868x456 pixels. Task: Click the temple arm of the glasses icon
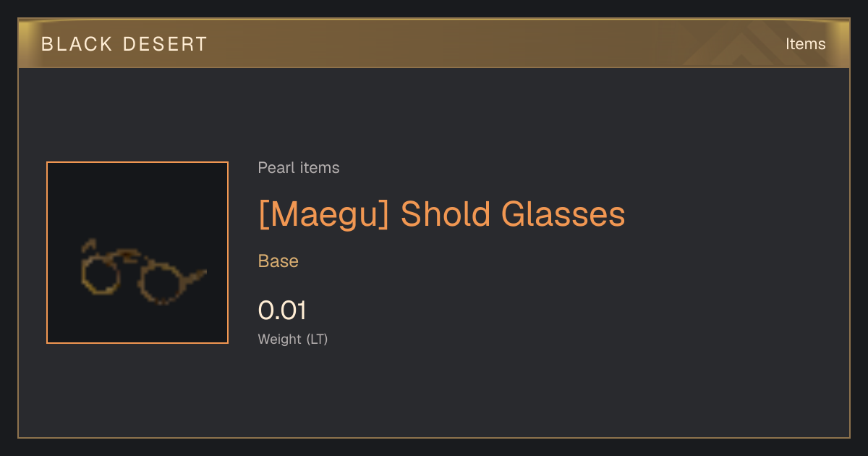click(193, 276)
